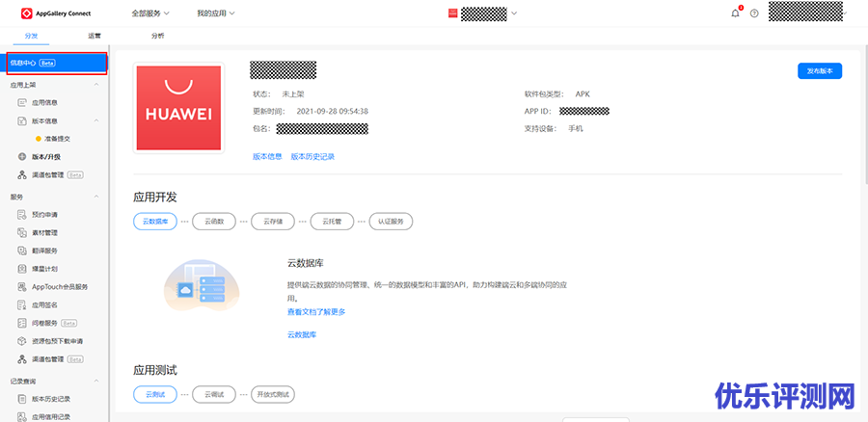Open the 我的应用 dropdown

click(215, 13)
